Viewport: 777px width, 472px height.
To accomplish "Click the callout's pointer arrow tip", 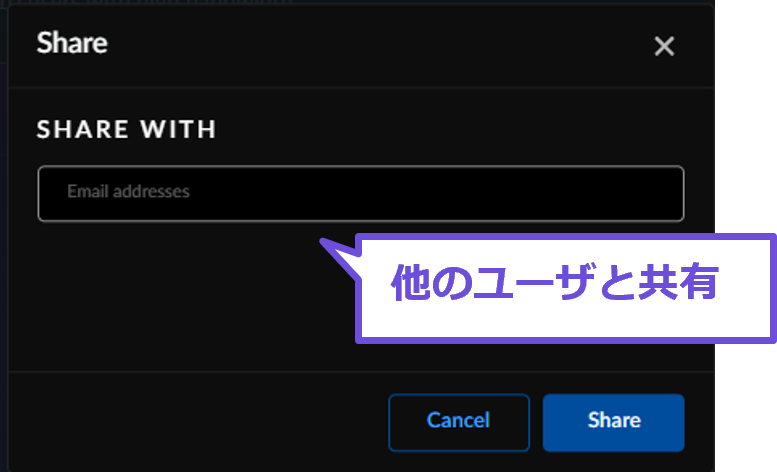I will click(323, 241).
